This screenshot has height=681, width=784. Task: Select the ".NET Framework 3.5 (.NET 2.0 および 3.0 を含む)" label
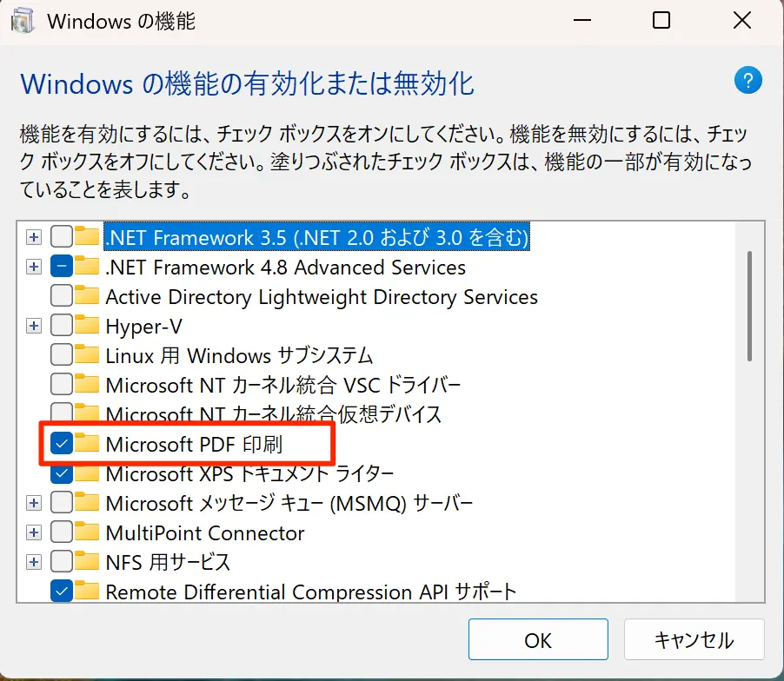[316, 237]
